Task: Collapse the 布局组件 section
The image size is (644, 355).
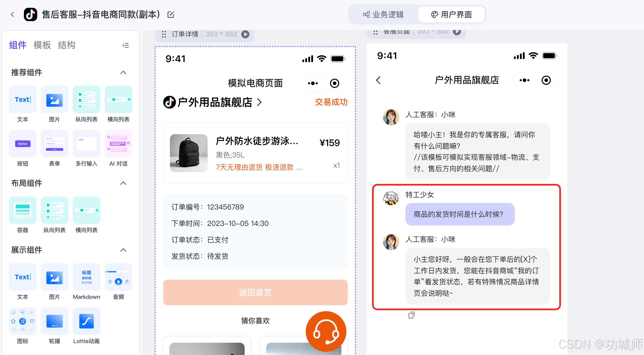Action: click(123, 183)
